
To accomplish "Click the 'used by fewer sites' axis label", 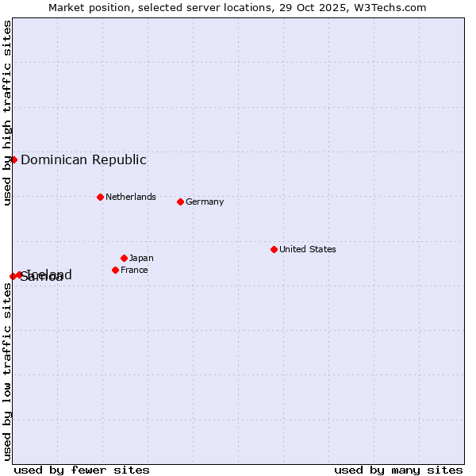I will pyautogui.click(x=82, y=470).
